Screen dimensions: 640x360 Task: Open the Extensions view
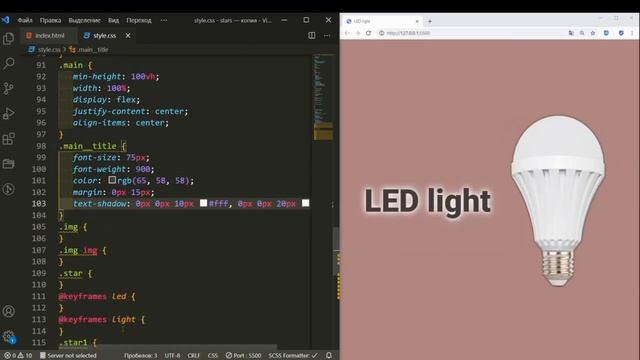8,139
